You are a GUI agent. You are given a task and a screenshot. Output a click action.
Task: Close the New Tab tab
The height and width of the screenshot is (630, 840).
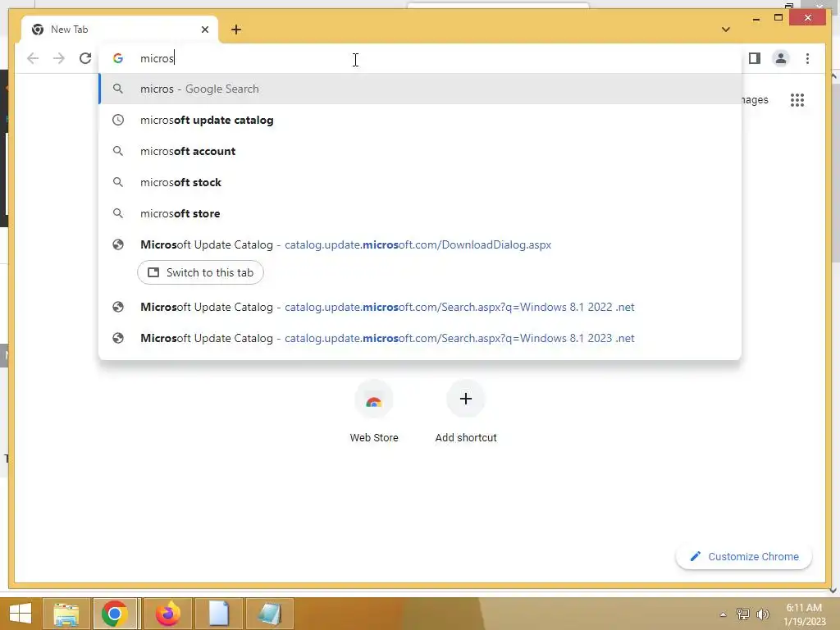pyautogui.click(x=204, y=30)
